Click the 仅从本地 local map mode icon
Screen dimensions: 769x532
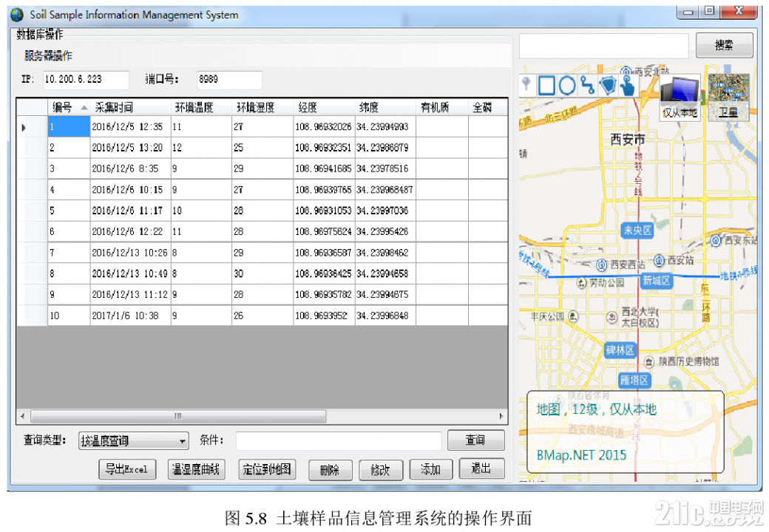[x=680, y=98]
